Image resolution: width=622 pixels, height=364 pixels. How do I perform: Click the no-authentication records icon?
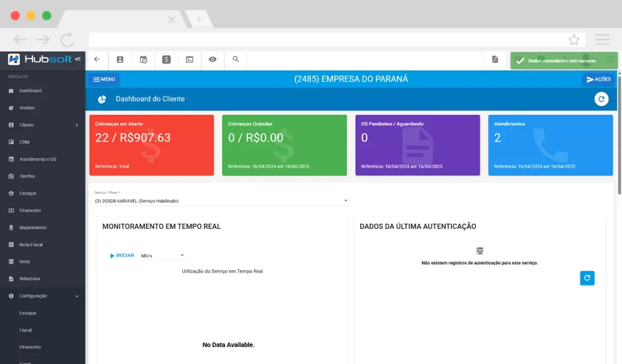tap(479, 251)
